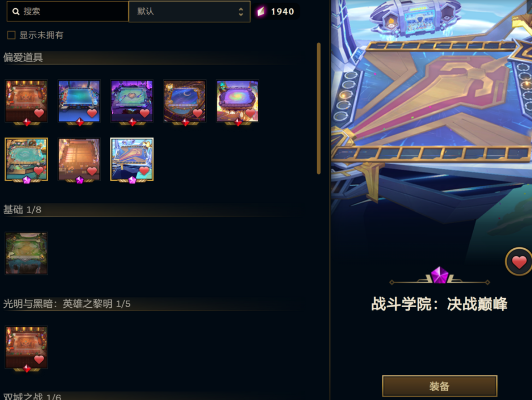
Task: Click the search magnifier icon
Action: [16, 12]
